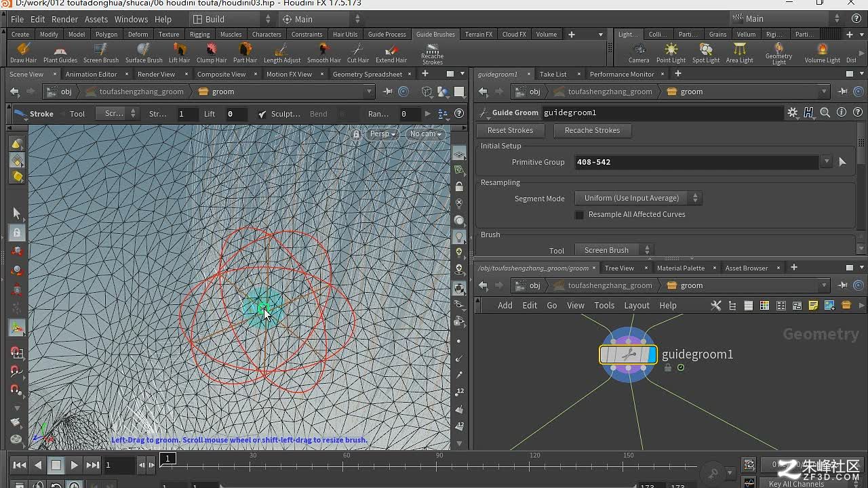Screen dimensions: 868x488
Task: Select the guidegroom1 node in network
Action: coord(629,354)
